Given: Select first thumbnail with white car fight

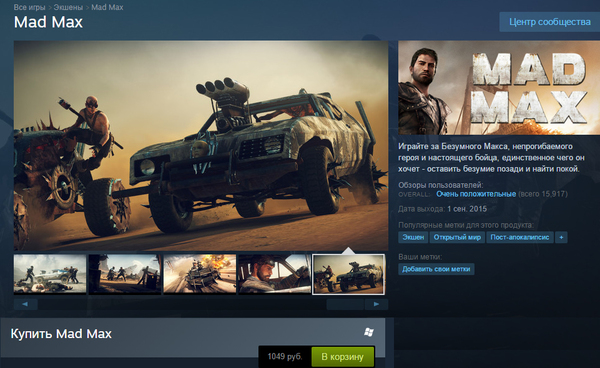Looking at the screenshot, I should pyautogui.click(x=50, y=274).
